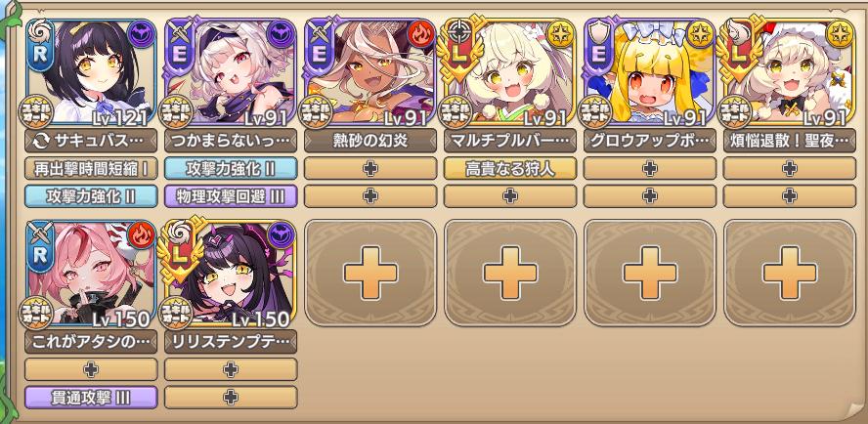Add a unit in the first empty large plus slot

point(370,273)
